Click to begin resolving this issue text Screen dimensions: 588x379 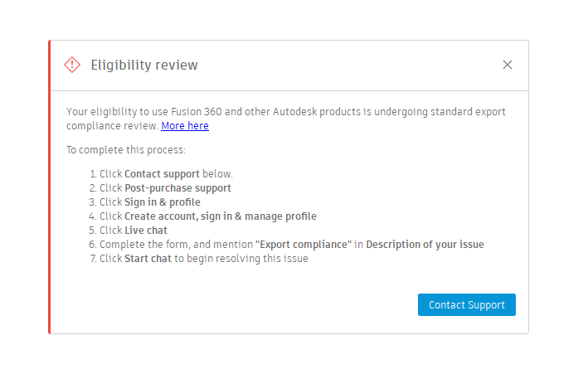pyautogui.click(x=241, y=259)
